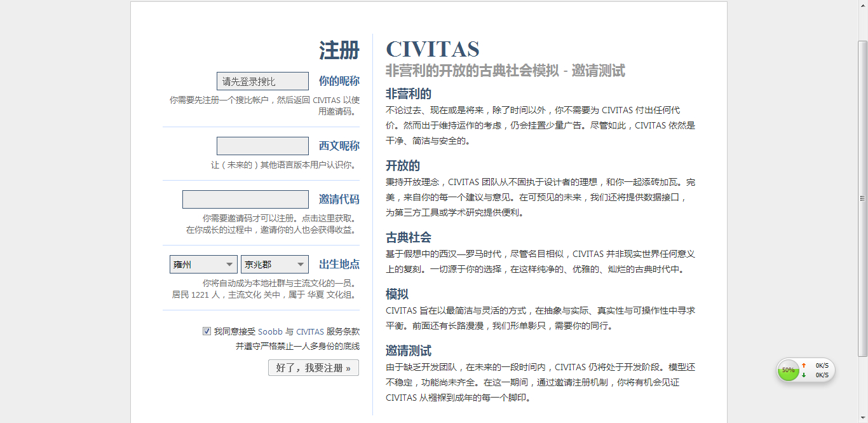Click the 模拟 section heading
Screen dimensions: 868x423
(x=397, y=295)
